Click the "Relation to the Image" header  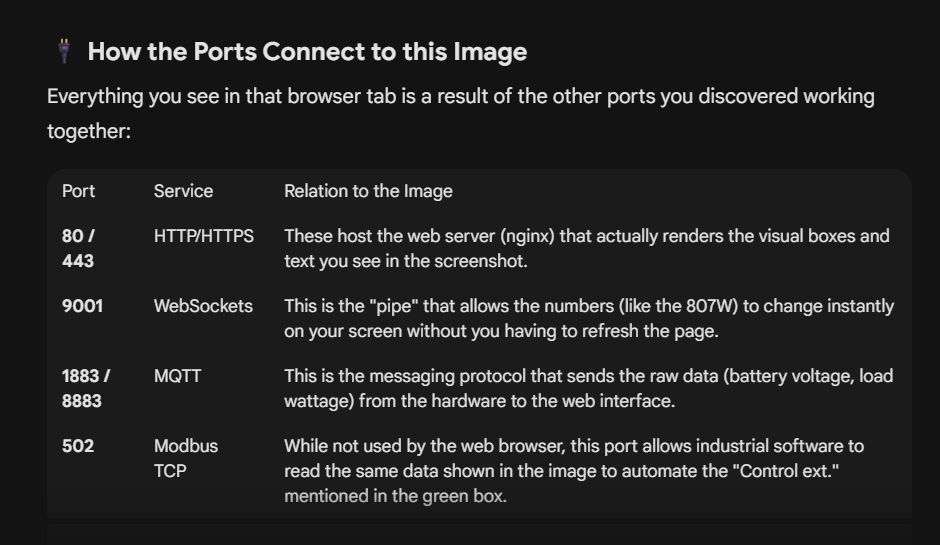pyautogui.click(x=368, y=191)
